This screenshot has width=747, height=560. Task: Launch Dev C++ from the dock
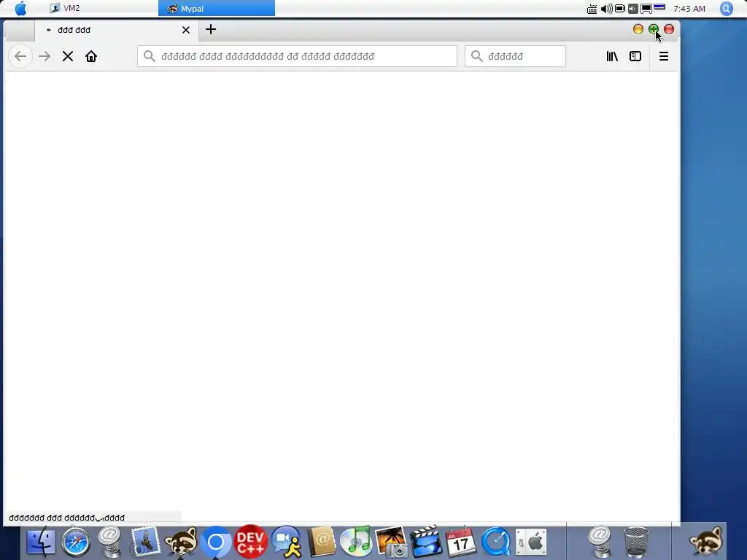pyautogui.click(x=251, y=542)
